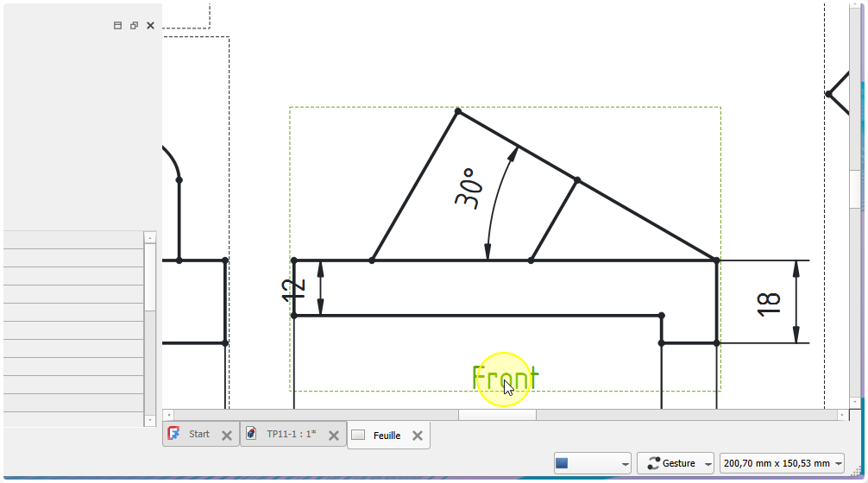Viewport: 868px width, 483px height.
Task: Select the Feuille tab
Action: click(x=386, y=436)
